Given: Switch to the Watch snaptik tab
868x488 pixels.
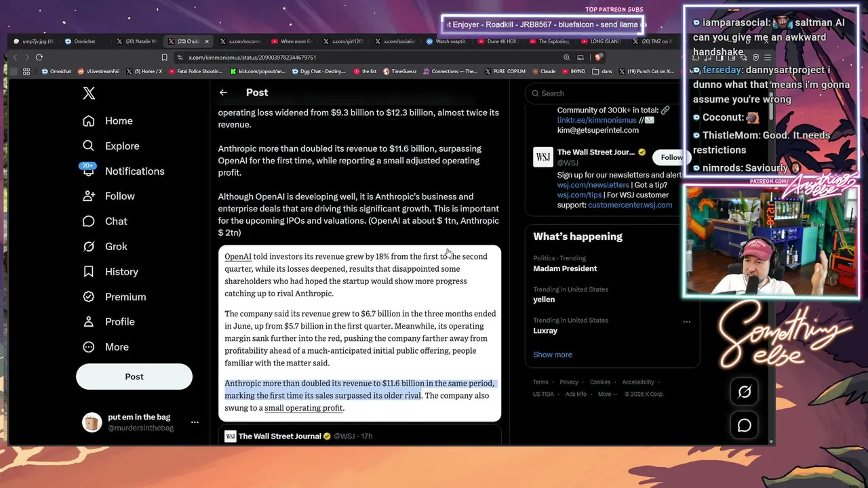Looking at the screenshot, I should [x=446, y=41].
